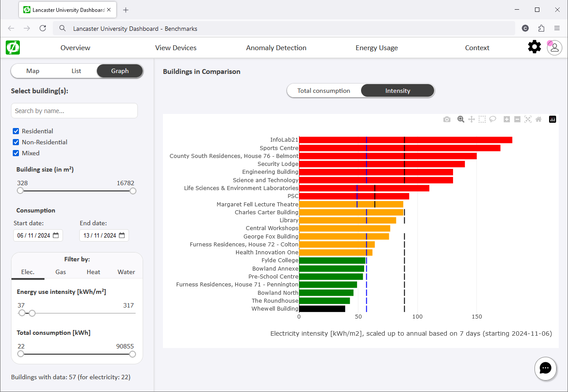Viewport: 568px width, 392px height.
Task: Open the chat assistant bubble
Action: (546, 368)
